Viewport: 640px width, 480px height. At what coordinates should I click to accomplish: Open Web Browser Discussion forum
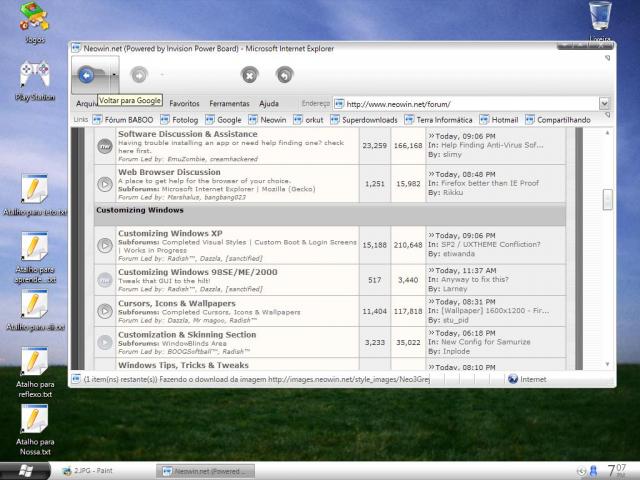(x=169, y=172)
